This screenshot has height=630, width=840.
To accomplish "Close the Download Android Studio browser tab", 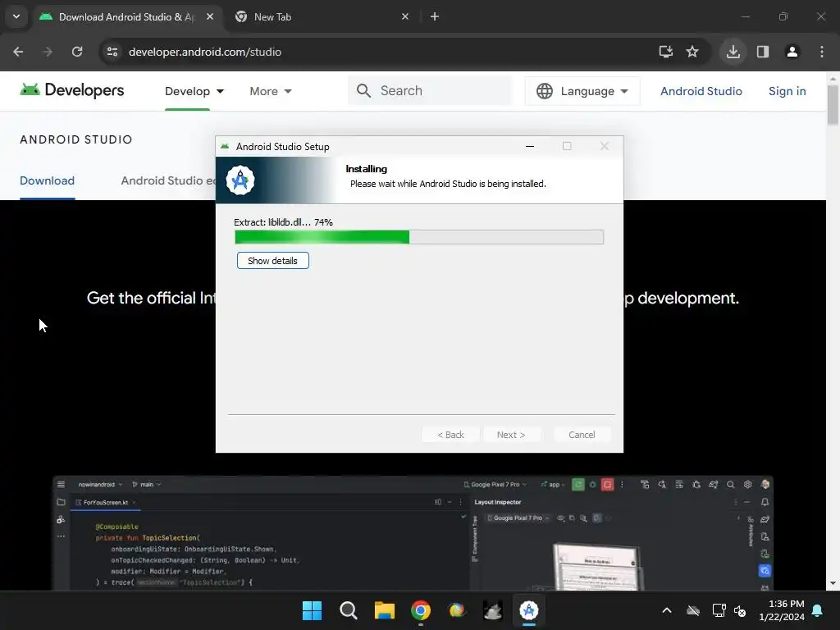I will (210, 16).
